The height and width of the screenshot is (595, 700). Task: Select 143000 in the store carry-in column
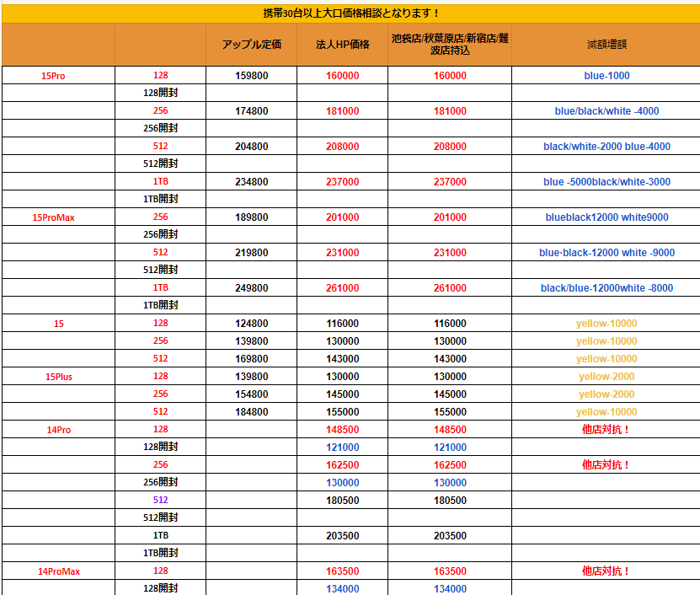click(450, 359)
